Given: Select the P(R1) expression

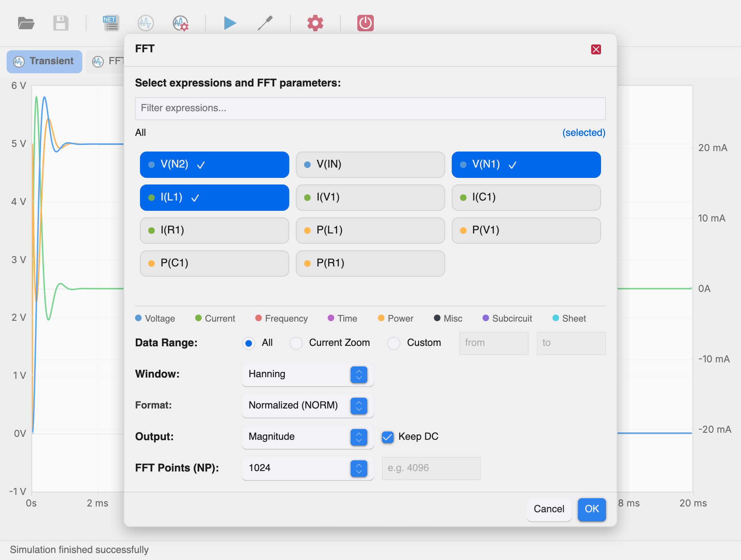Looking at the screenshot, I should coord(370,264).
